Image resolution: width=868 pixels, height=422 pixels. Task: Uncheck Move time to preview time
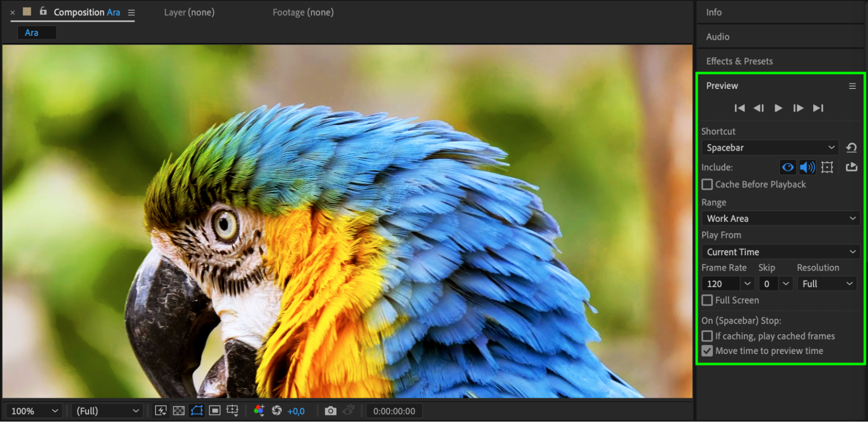click(x=707, y=351)
